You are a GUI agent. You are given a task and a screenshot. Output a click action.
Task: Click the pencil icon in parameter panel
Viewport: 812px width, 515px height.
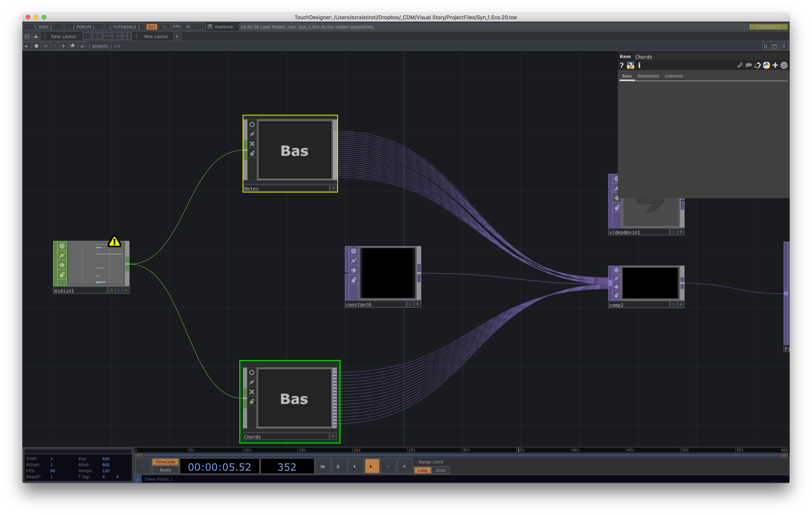pos(740,65)
